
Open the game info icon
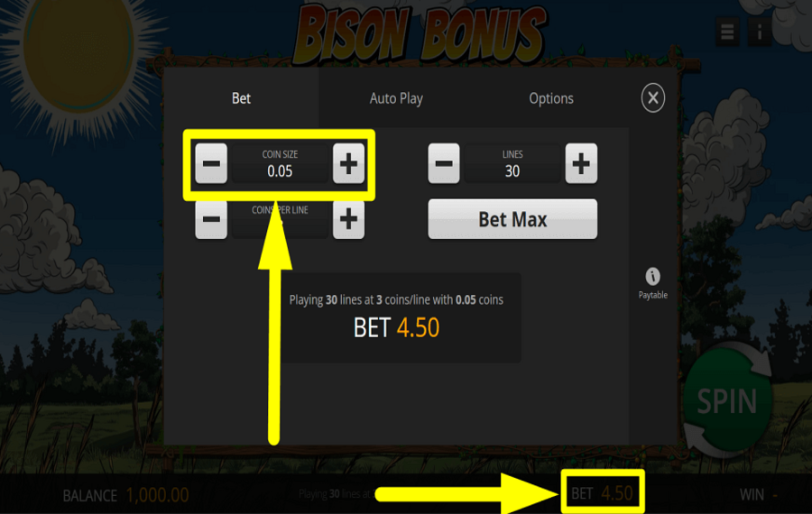tap(760, 32)
